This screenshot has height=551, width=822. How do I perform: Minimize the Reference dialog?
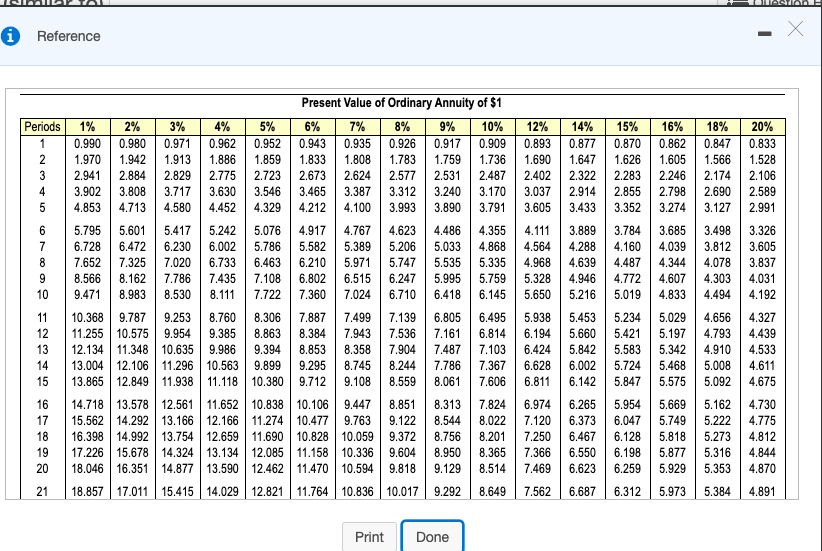[764, 34]
